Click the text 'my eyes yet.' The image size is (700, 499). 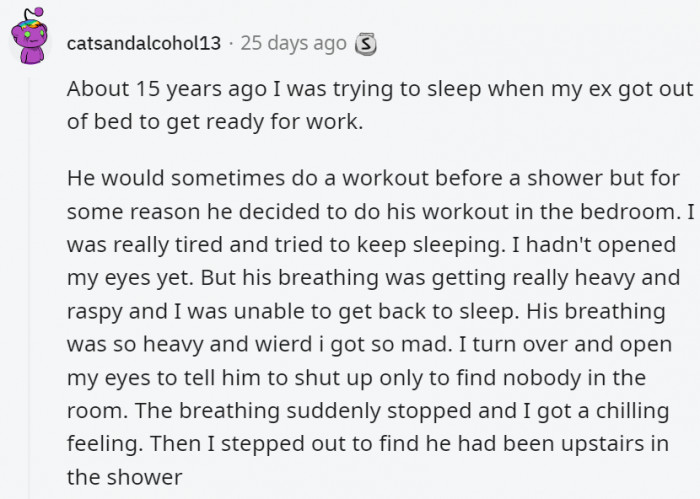point(130,278)
